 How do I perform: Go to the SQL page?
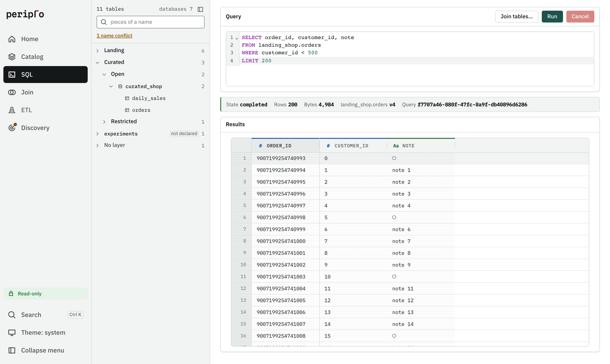point(45,75)
